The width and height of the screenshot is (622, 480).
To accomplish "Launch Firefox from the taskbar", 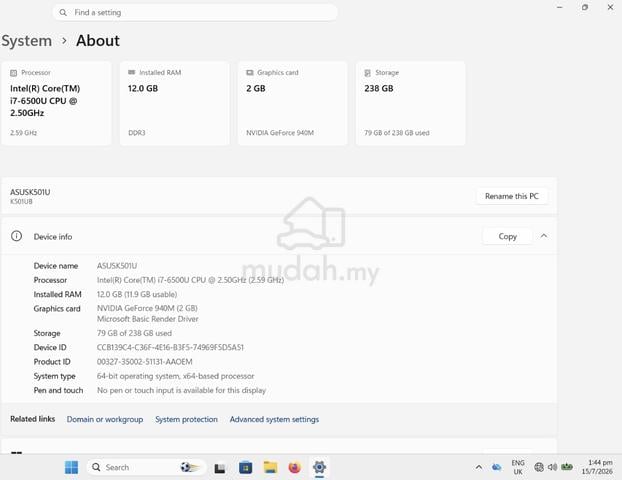I will pyautogui.click(x=295, y=468).
